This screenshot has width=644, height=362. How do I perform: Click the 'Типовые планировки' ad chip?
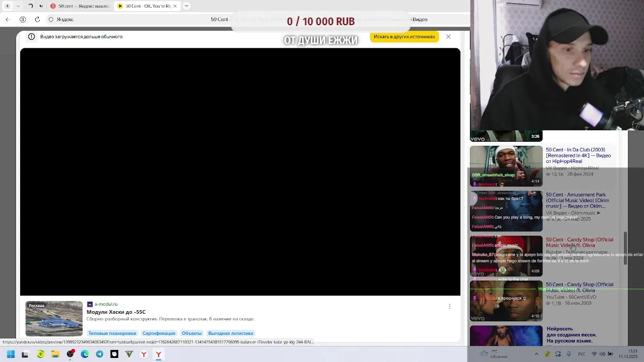coord(112,333)
